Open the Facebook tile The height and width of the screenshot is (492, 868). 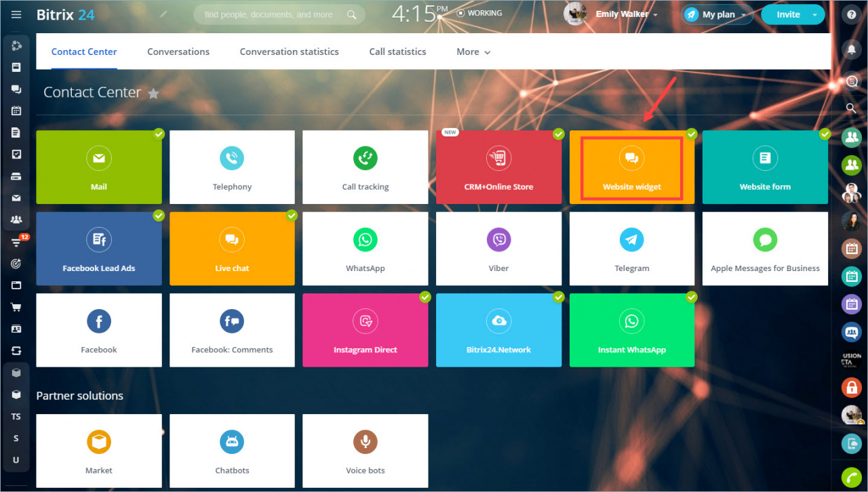click(99, 330)
